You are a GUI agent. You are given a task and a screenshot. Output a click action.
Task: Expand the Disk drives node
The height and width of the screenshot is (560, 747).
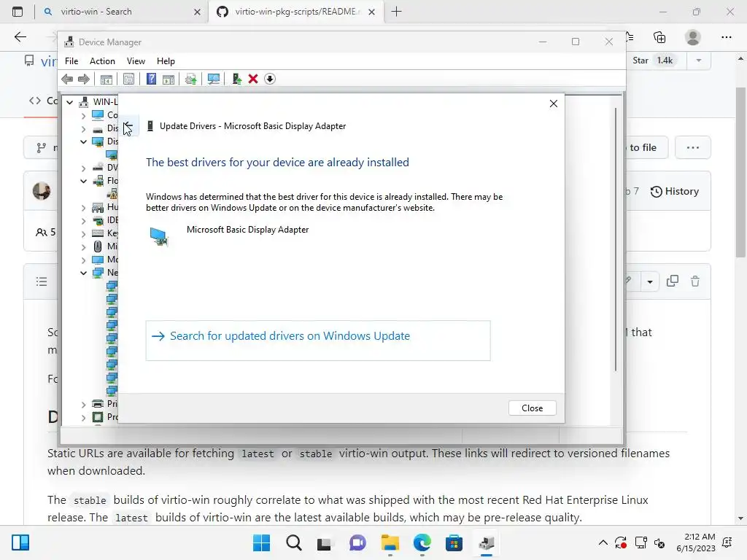point(83,128)
